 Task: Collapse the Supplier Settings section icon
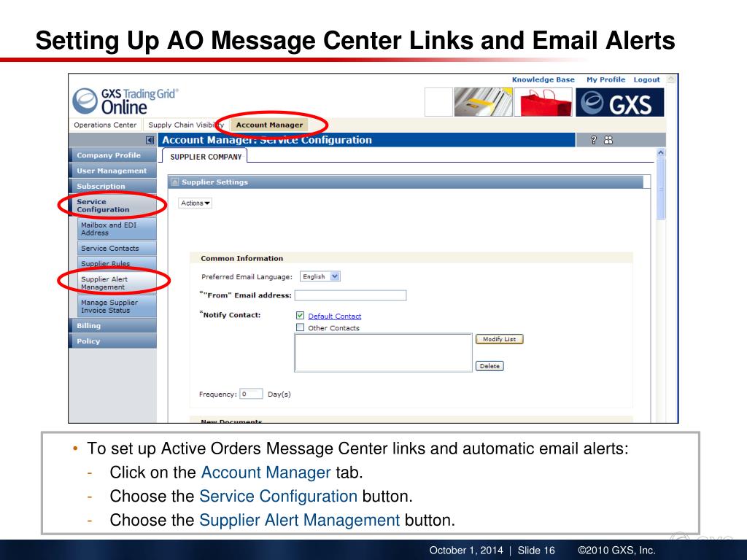point(175,182)
